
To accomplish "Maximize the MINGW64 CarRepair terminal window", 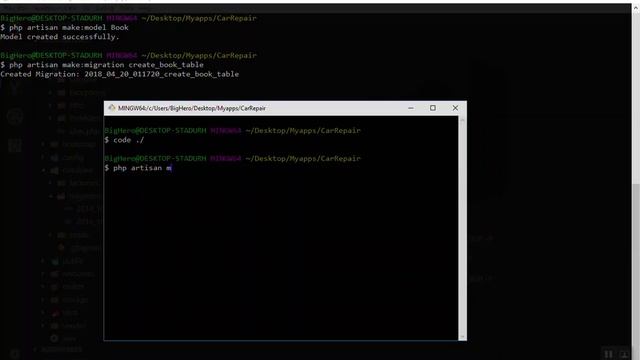I will click(x=433, y=108).
